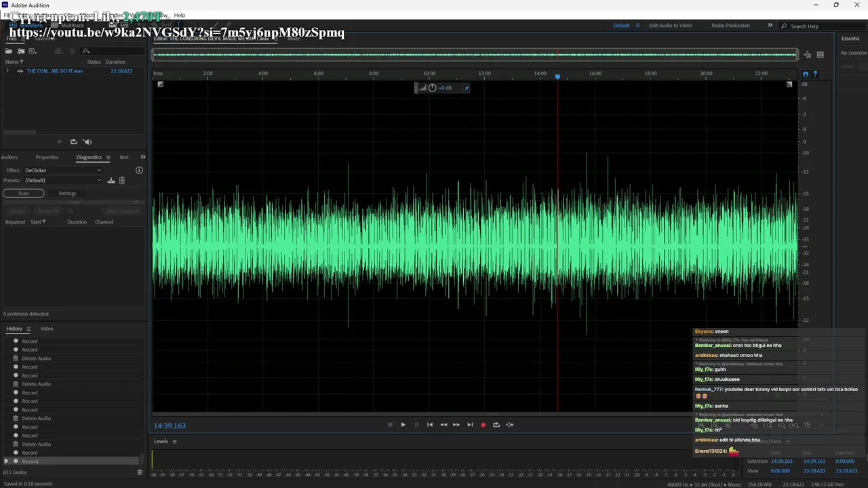The image size is (868, 488).
Task: Click the red Record button
Action: pyautogui.click(x=483, y=425)
